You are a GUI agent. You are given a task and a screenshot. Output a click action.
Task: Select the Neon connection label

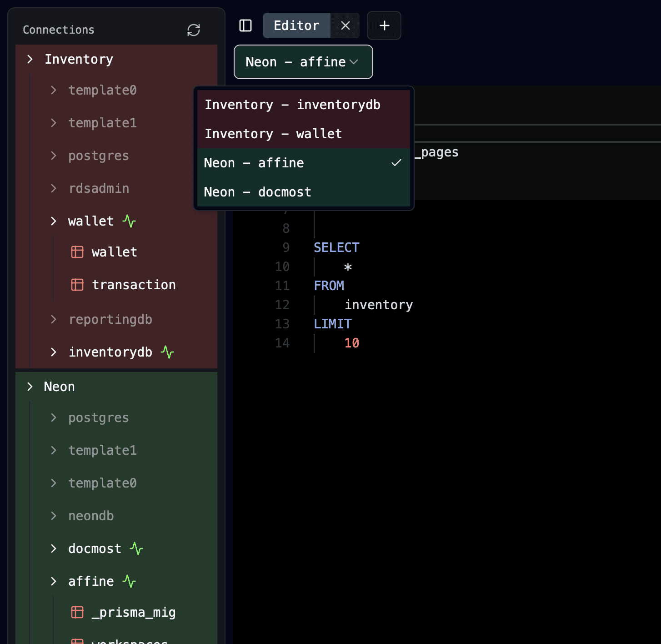point(59,387)
